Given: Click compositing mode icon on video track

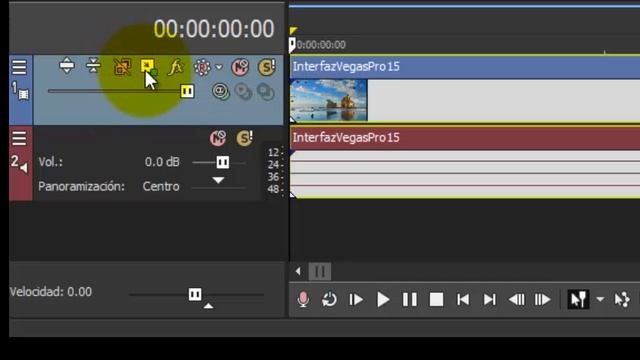Looking at the screenshot, I should (220, 92).
